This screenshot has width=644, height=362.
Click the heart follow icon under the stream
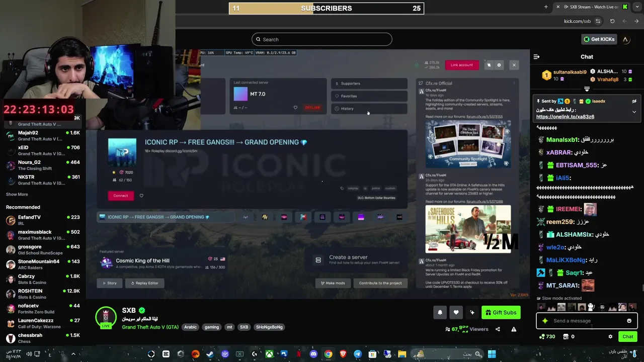pyautogui.click(x=456, y=312)
